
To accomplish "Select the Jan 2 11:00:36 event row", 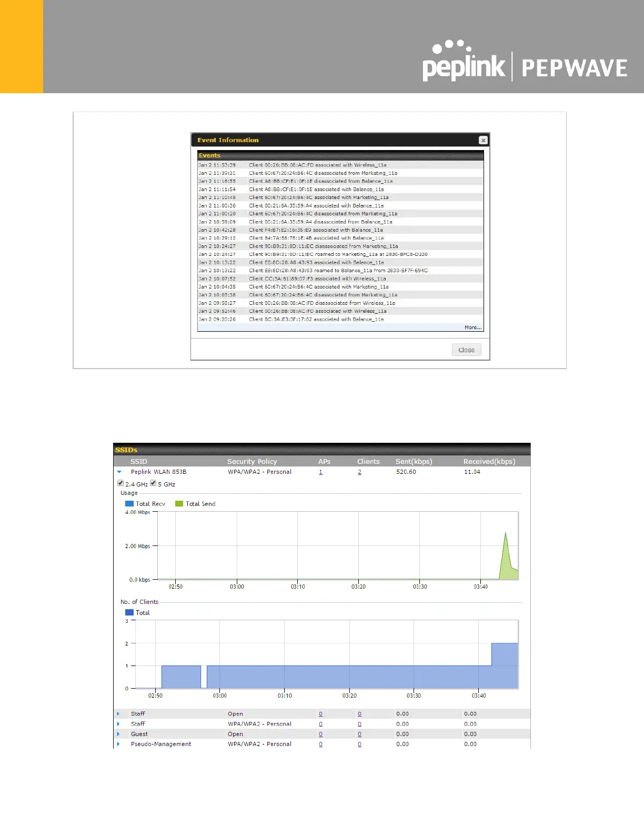I will 340,205.
